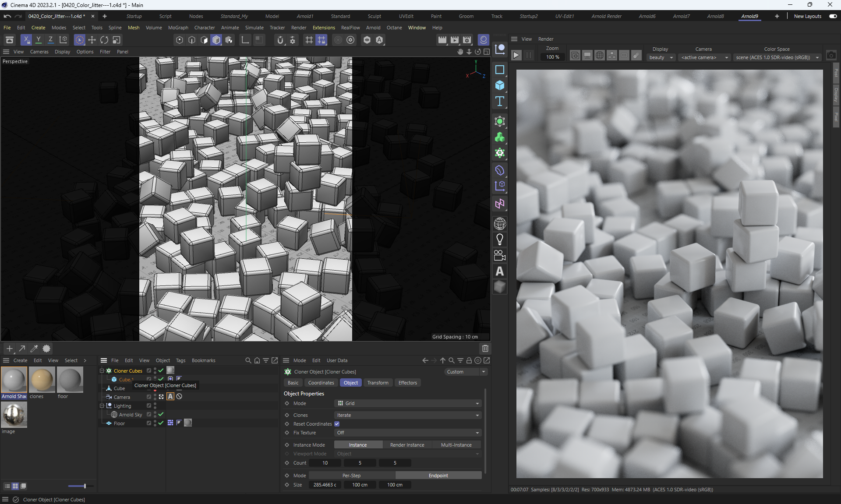Click the Text spline tool icon
This screenshot has width=841, height=504.
pos(499,102)
